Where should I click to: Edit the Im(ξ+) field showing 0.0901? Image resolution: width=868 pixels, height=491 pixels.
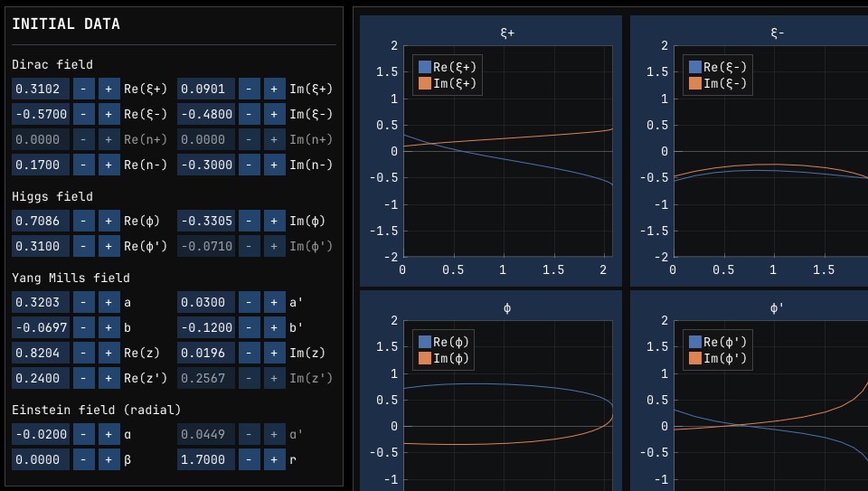point(206,89)
